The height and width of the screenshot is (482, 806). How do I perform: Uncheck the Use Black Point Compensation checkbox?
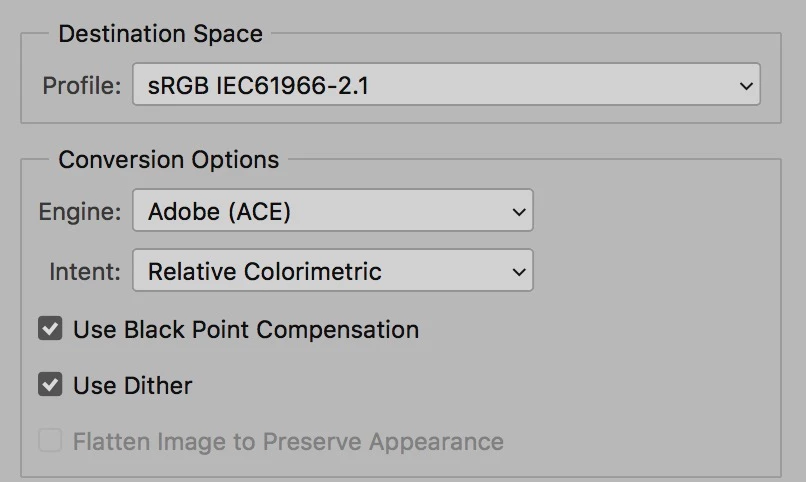coord(50,329)
